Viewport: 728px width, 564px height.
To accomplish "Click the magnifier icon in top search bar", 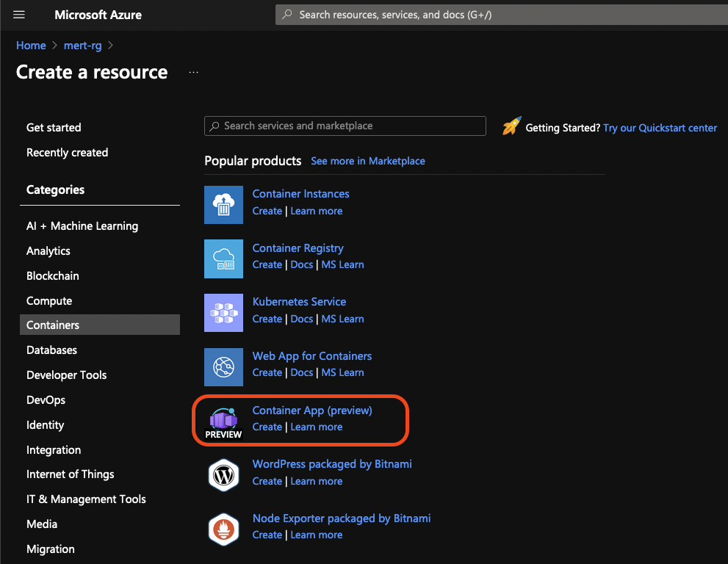I will [287, 15].
